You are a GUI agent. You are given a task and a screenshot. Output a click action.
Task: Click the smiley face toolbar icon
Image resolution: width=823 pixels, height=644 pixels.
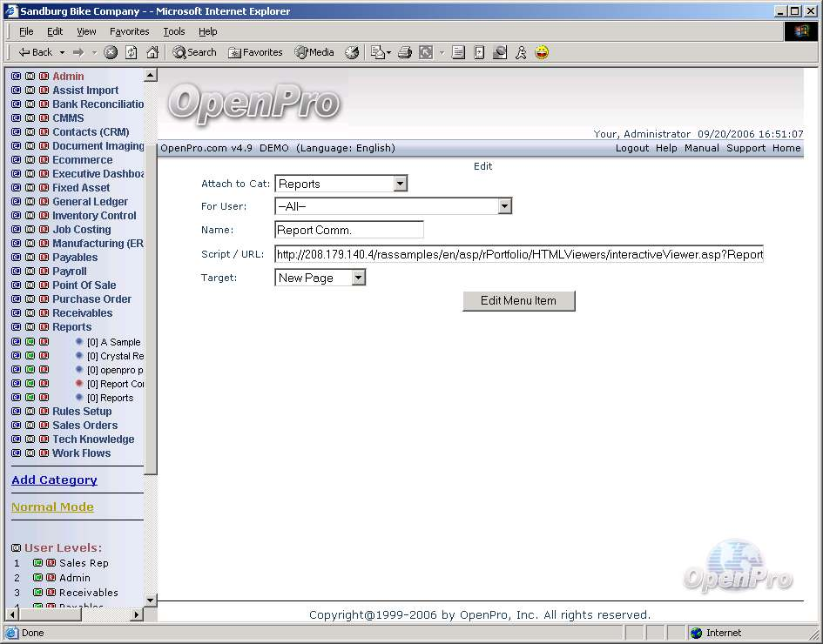[542, 52]
